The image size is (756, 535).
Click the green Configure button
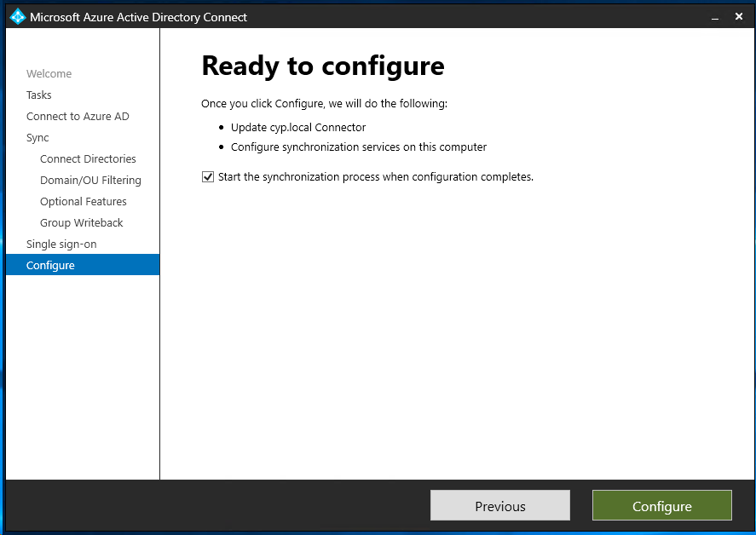(662, 505)
